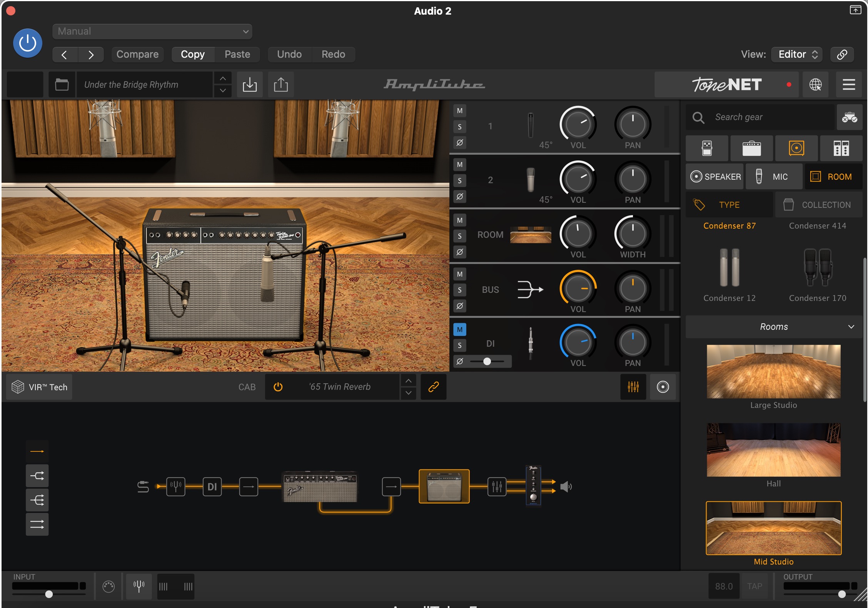Open the View Editor dropdown
The image size is (868, 608).
[x=796, y=54]
